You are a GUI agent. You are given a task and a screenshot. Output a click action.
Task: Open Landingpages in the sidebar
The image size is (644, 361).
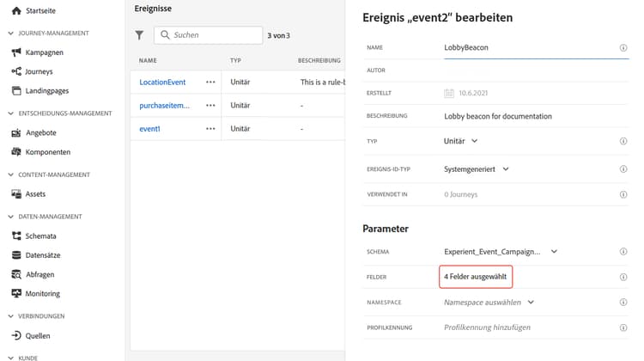pyautogui.click(x=47, y=91)
